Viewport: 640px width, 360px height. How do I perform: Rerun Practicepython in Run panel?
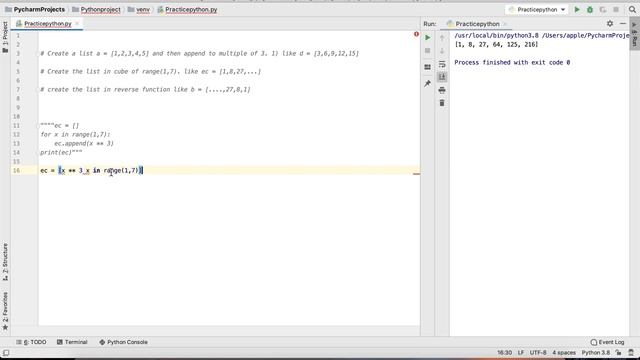point(427,38)
